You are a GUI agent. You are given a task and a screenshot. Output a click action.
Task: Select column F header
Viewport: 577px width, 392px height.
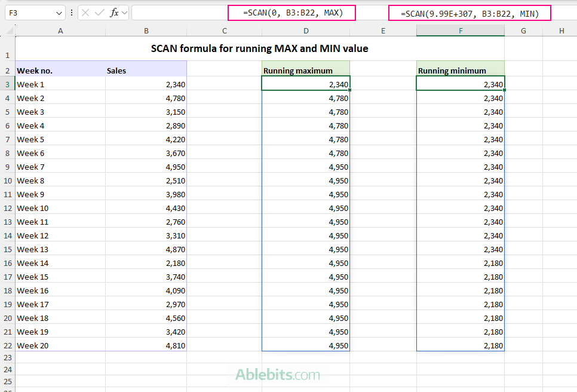[461, 31]
